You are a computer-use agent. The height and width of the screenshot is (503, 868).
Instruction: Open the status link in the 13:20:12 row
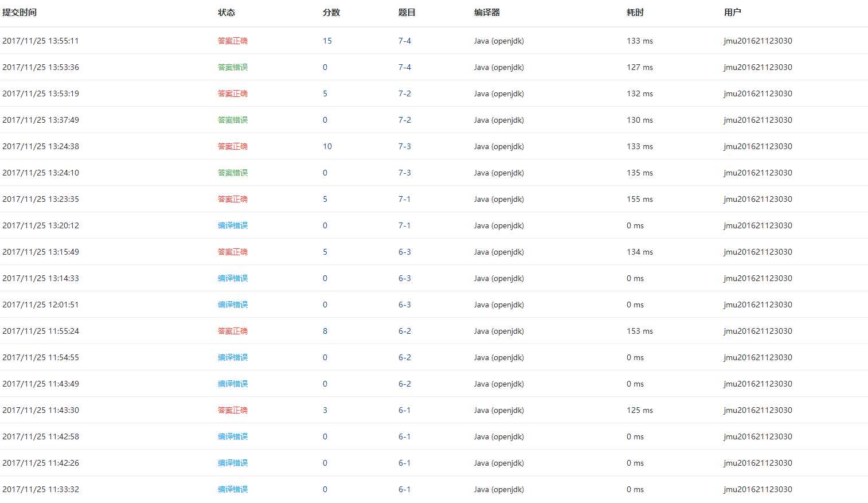coord(233,225)
